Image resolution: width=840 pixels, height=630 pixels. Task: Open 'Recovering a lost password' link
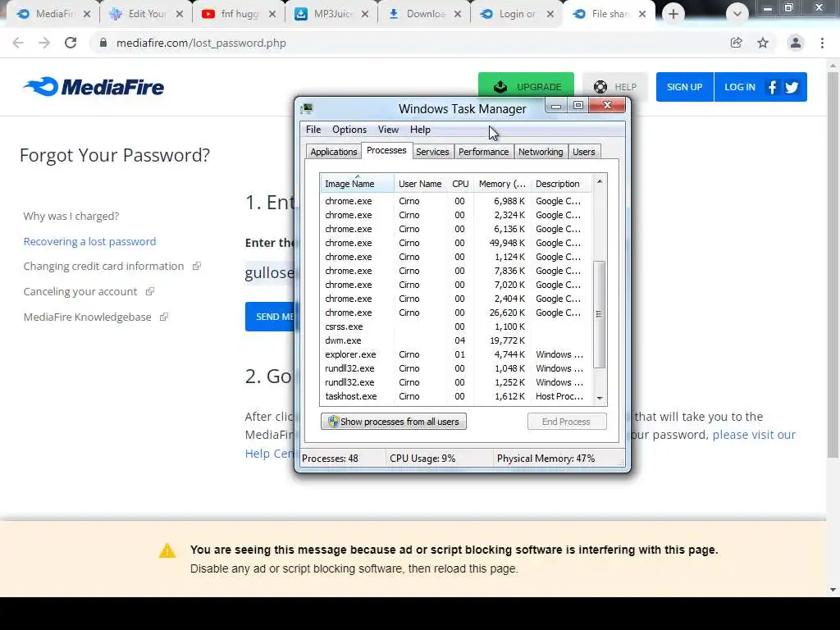pos(89,242)
